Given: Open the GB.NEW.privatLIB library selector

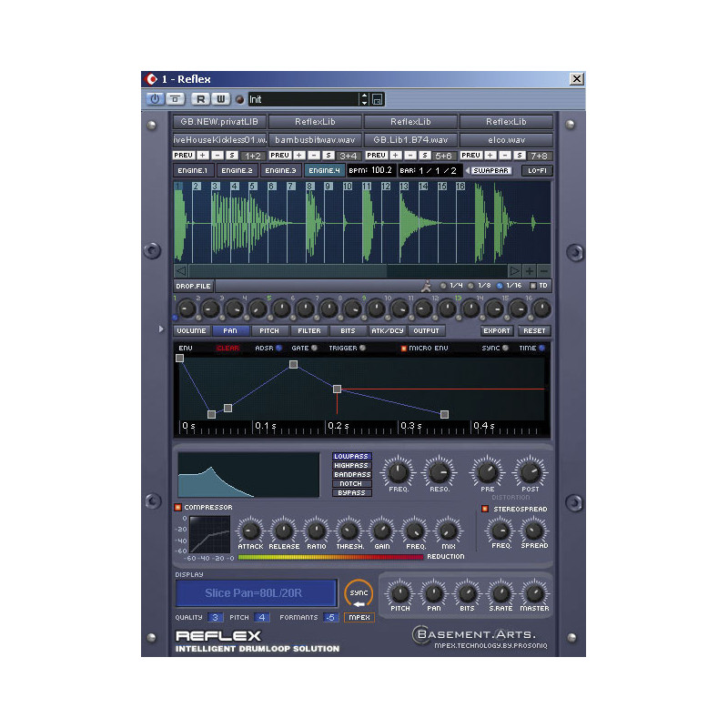Looking at the screenshot, I should (x=219, y=122).
